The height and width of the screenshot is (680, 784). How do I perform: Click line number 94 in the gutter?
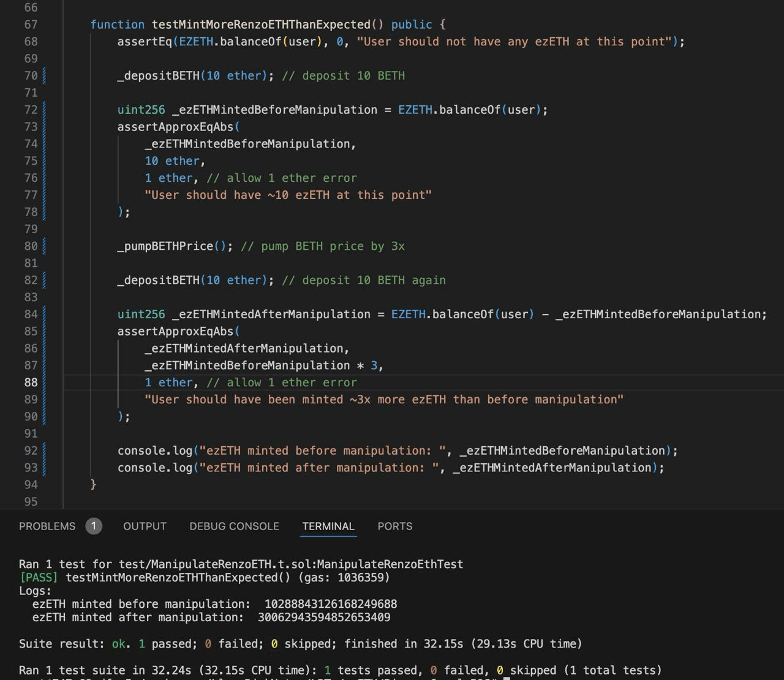[31, 485]
